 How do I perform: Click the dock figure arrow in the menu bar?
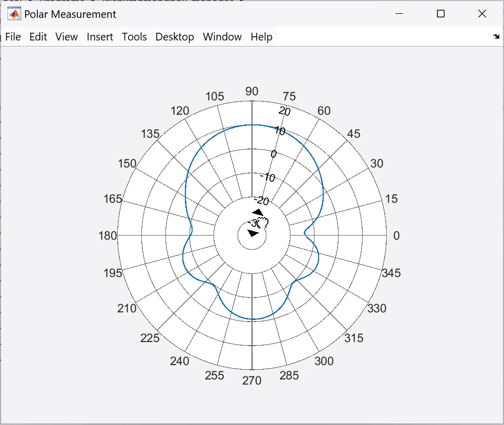496,37
